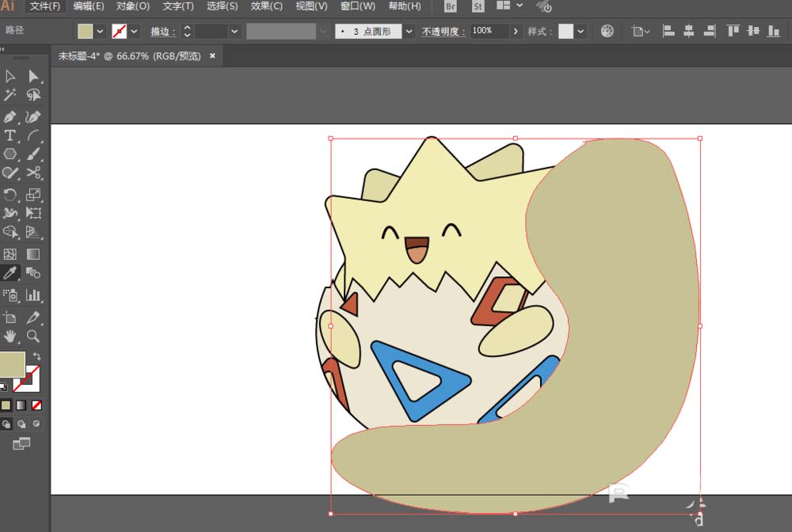Align selection to horizontal left
The width and height of the screenshot is (792, 532).
click(668, 32)
